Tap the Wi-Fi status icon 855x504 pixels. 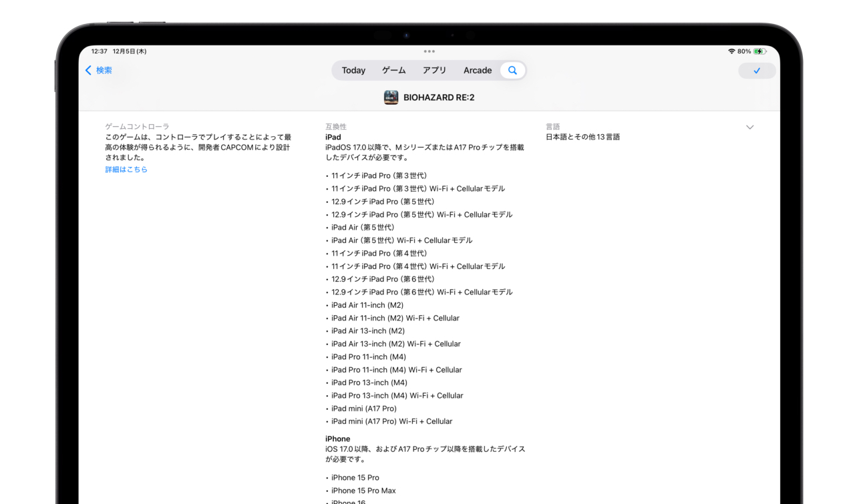point(731,51)
